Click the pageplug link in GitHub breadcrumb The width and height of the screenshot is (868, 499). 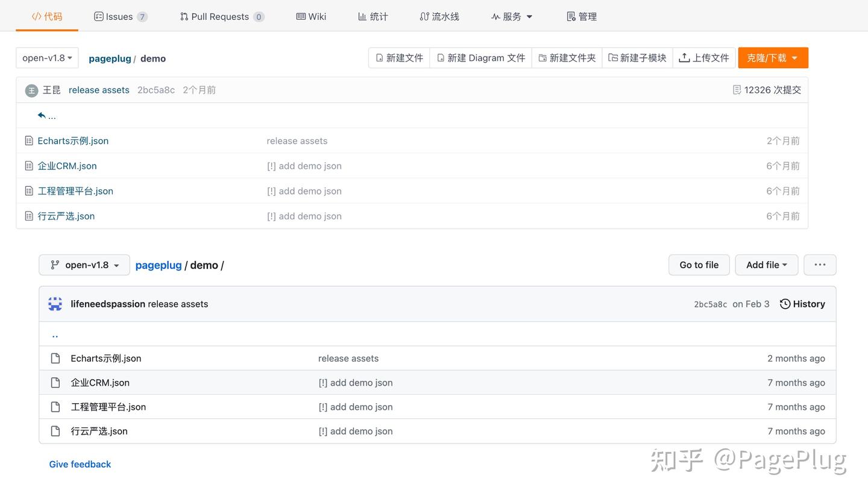point(159,265)
